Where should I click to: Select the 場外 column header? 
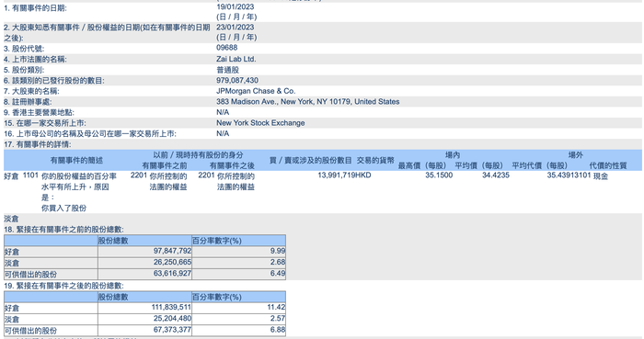pos(575,155)
